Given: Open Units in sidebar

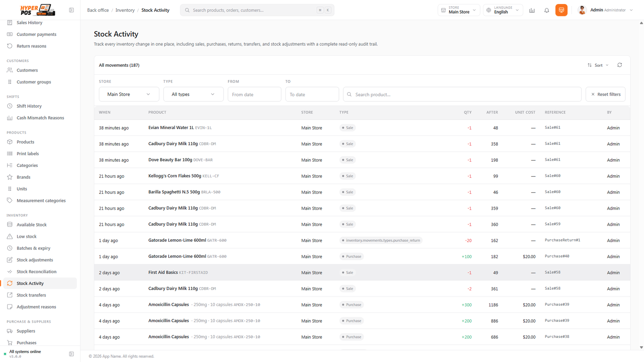Looking at the screenshot, I should [22, 189].
